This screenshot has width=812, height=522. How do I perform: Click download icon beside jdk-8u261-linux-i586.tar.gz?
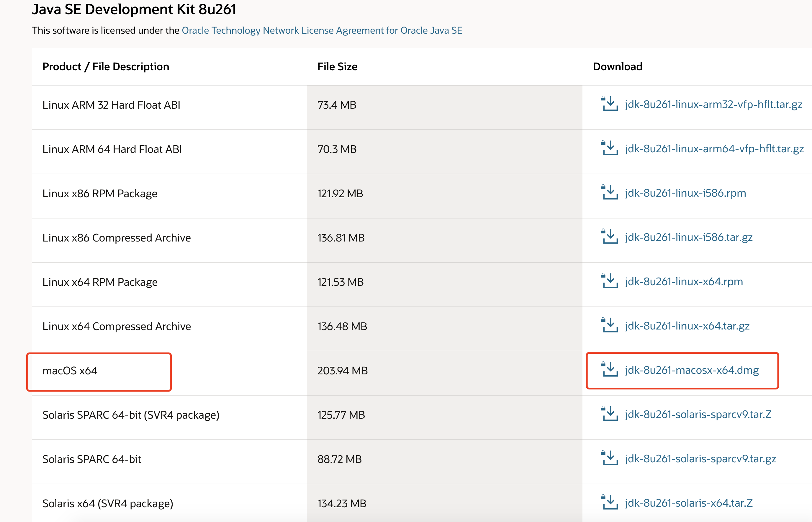609,236
